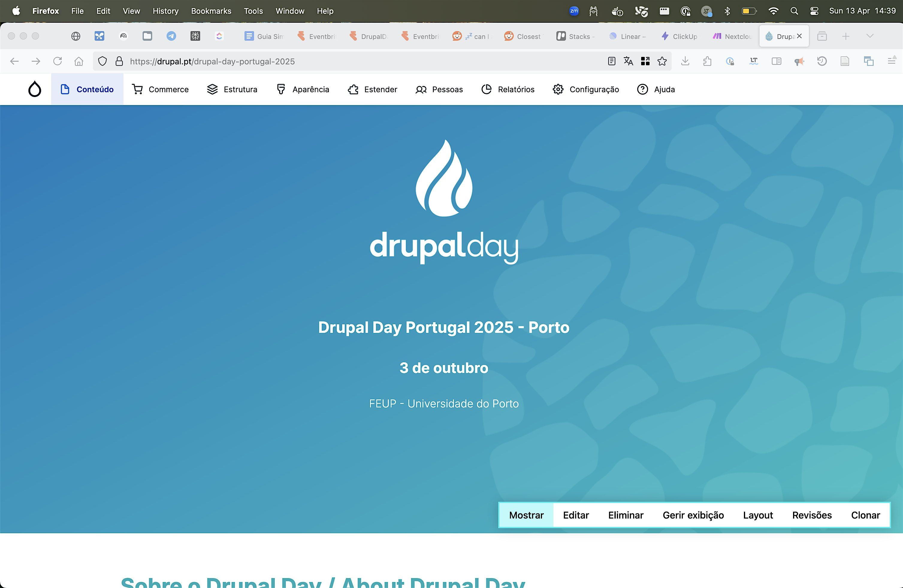Open the Firefox History menu
This screenshot has width=903, height=588.
click(x=165, y=11)
